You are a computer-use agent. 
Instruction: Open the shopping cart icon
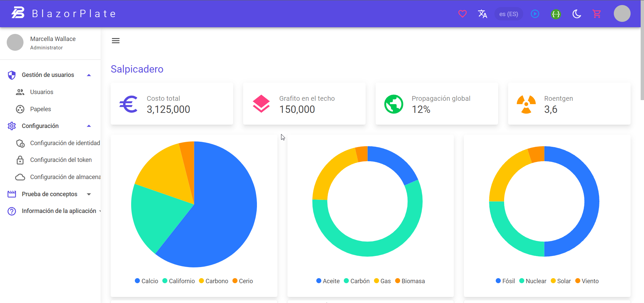coord(597,14)
